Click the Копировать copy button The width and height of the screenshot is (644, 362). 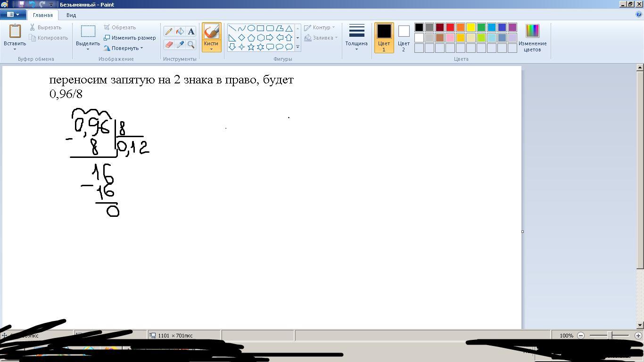click(x=49, y=38)
